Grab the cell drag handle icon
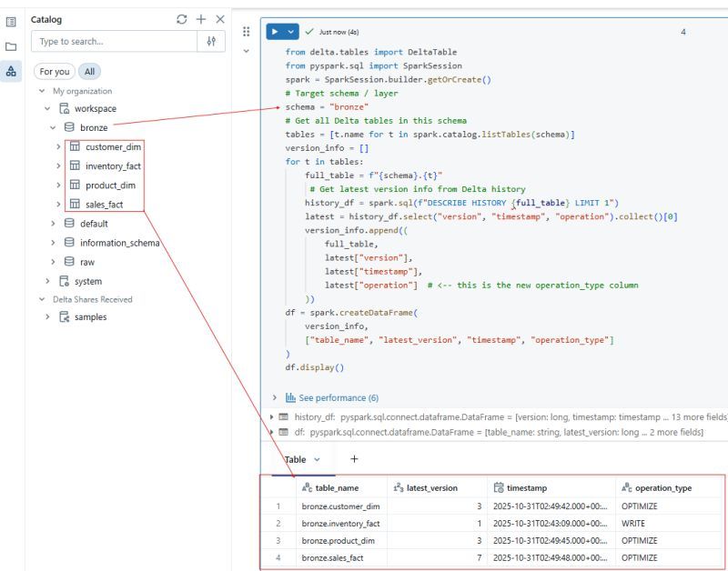Screen dimensions: 728x571 click(x=246, y=31)
